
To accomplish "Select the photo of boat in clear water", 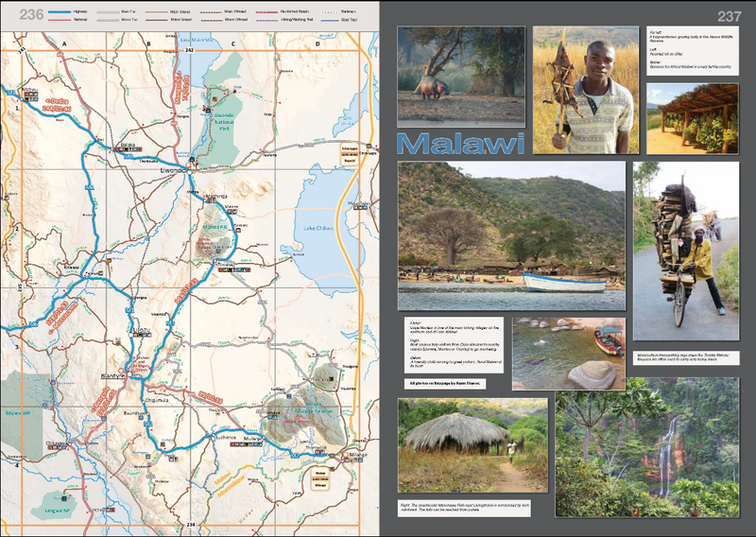I will click(x=569, y=354).
